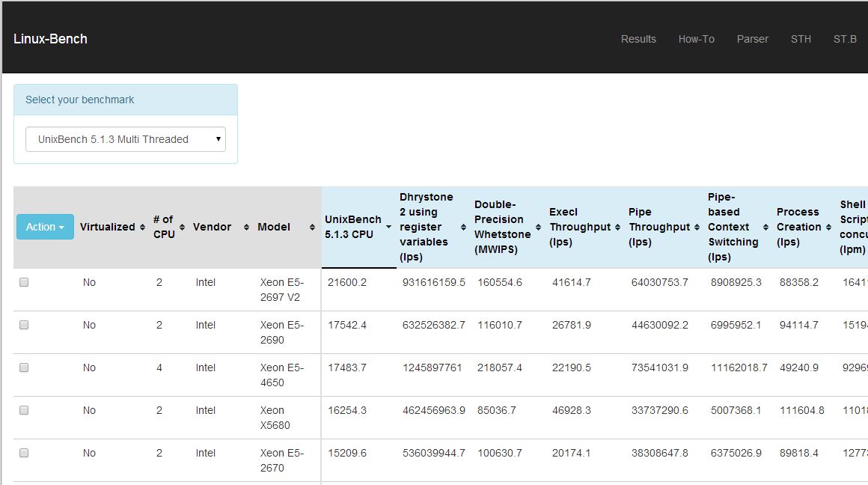Select the Xeon E5-2690 row checkbox
This screenshot has height=485, width=868.
24,326
